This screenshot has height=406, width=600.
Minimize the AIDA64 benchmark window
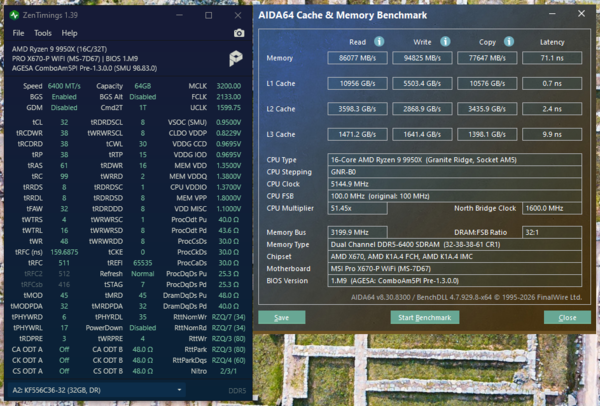tap(552, 14)
